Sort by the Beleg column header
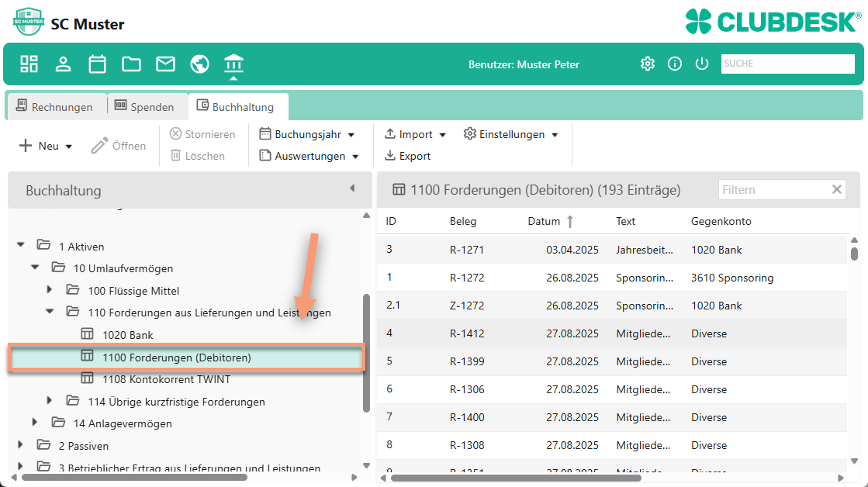Image resolution: width=868 pixels, height=487 pixels. point(463,221)
